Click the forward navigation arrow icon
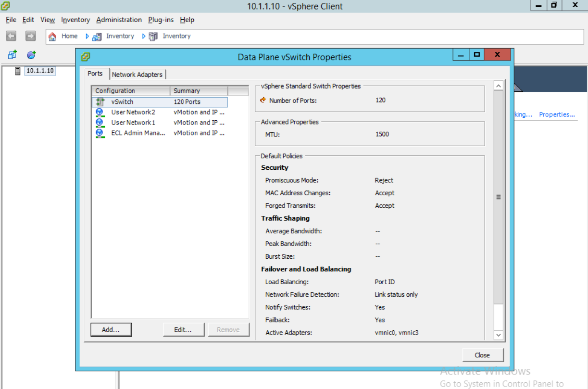Image resolution: width=588 pixels, height=389 pixels. (x=30, y=36)
